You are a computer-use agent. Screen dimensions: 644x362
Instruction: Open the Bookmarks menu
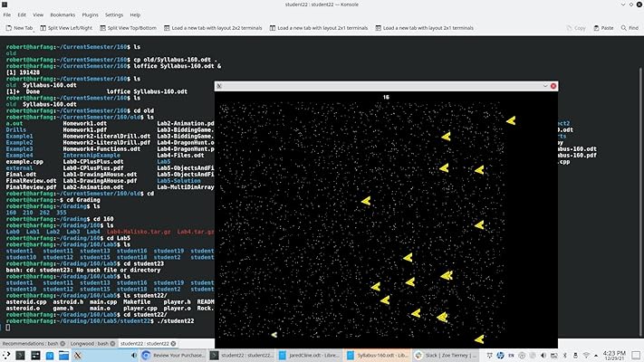click(62, 15)
